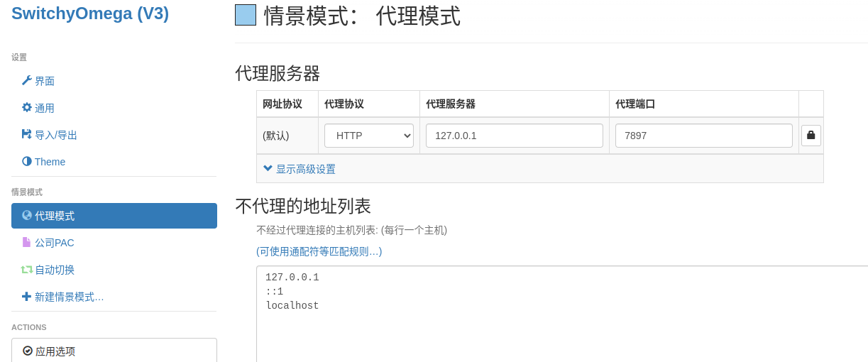Select the 自动切换 profile

[114, 270]
